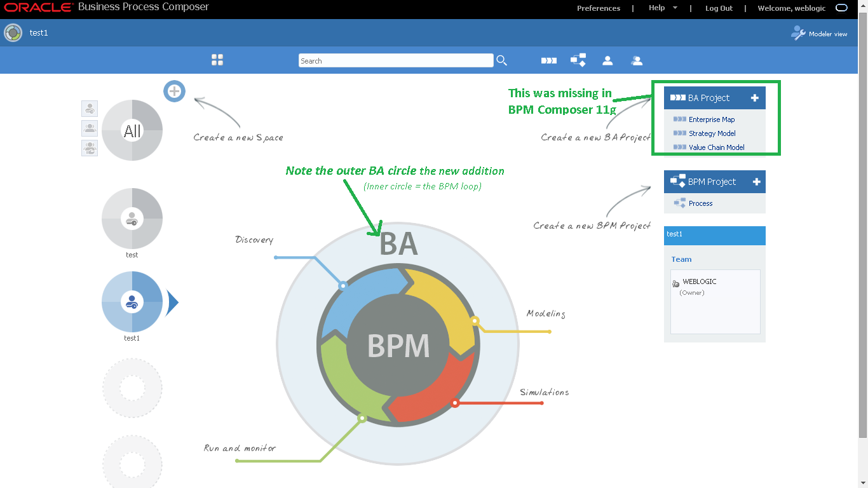The height and width of the screenshot is (488, 868).
Task: Click the Process item icon
Action: click(x=679, y=203)
